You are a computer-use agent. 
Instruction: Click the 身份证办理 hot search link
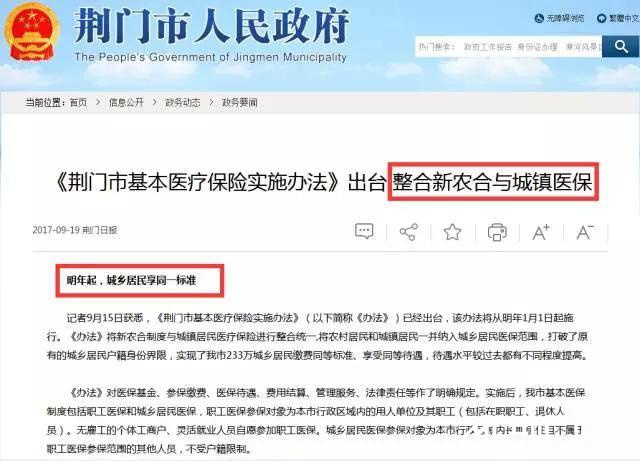tap(538, 47)
